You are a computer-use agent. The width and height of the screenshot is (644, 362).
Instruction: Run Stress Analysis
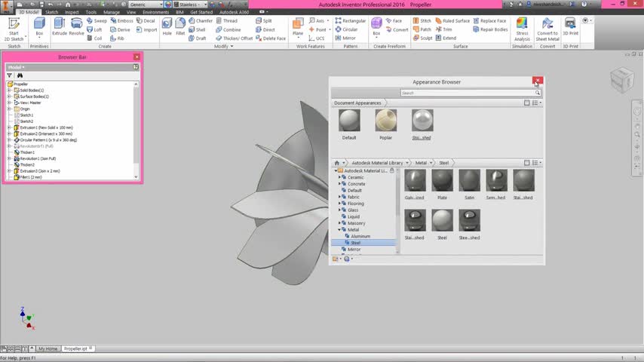[522, 29]
